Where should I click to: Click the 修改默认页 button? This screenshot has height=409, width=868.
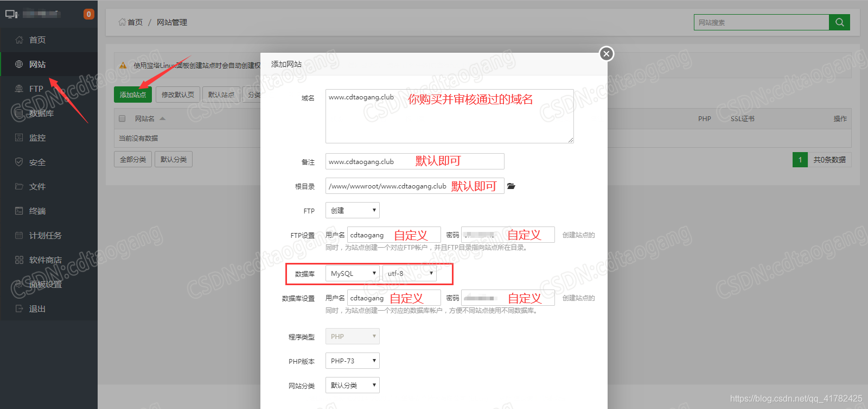(x=178, y=95)
